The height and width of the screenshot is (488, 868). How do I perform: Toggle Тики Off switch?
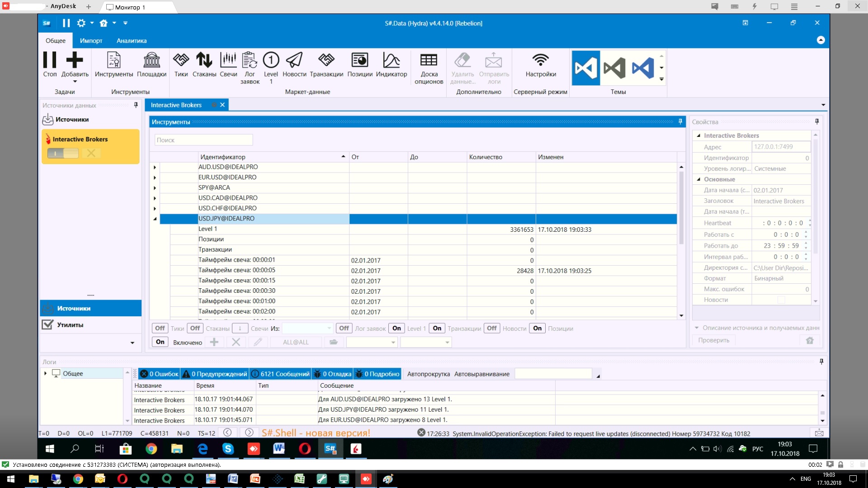(160, 328)
